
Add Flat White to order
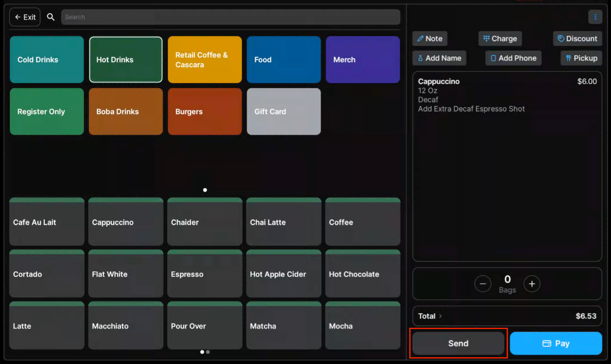pyautogui.click(x=126, y=274)
